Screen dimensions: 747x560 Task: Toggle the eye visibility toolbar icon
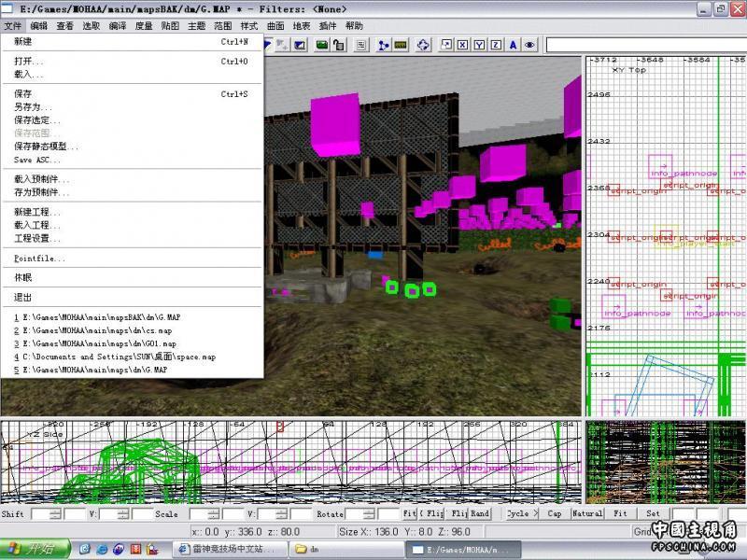pos(529,45)
